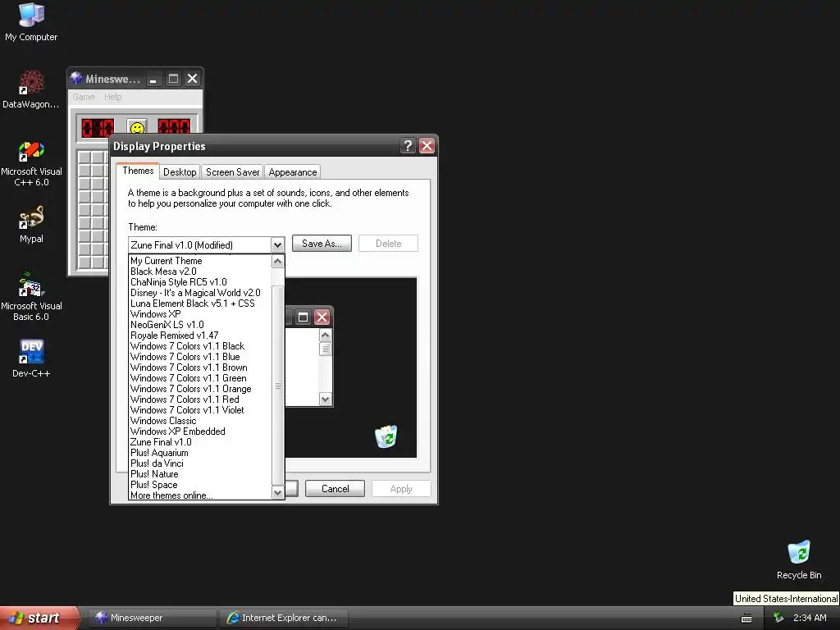The width and height of the screenshot is (840, 630).
Task: Click the keyboard language icon in tray
Action: (746, 619)
